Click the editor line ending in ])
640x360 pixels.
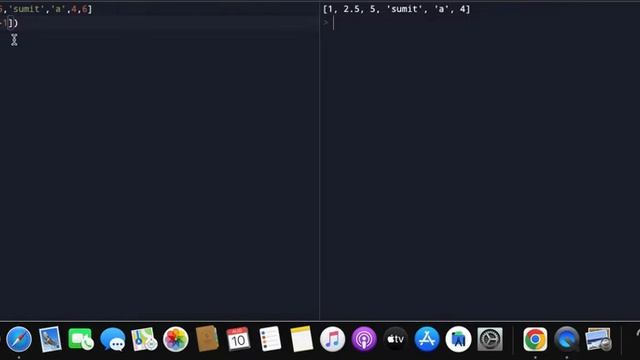[x=9, y=23]
